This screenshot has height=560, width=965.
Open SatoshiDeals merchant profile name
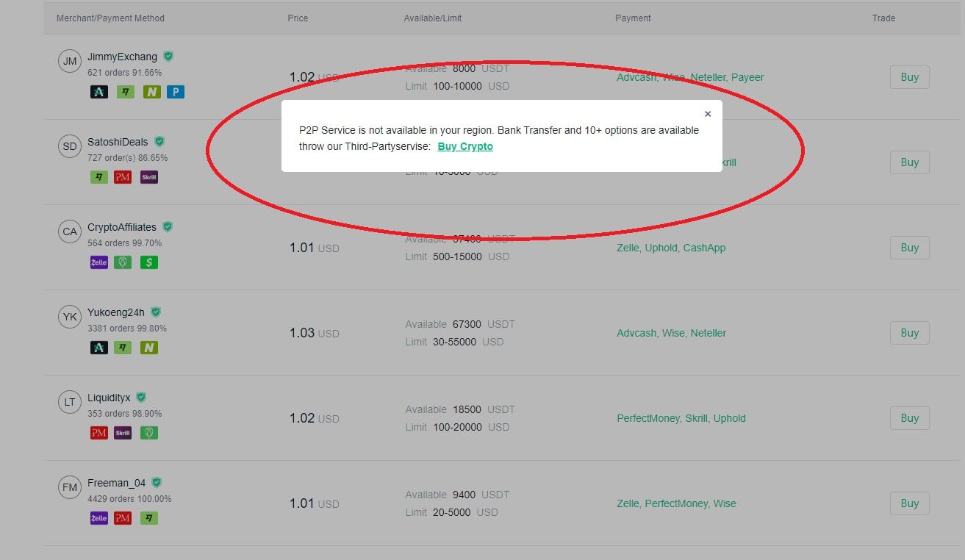point(118,142)
